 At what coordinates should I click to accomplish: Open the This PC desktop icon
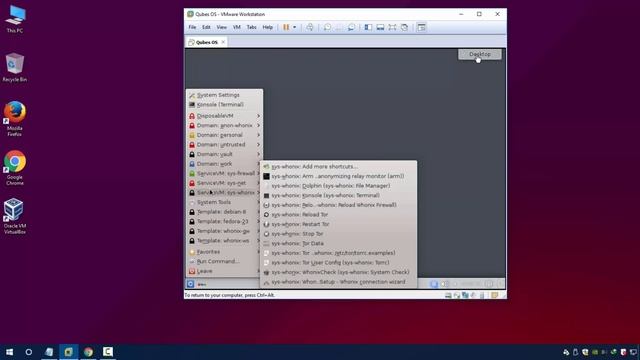point(15,19)
